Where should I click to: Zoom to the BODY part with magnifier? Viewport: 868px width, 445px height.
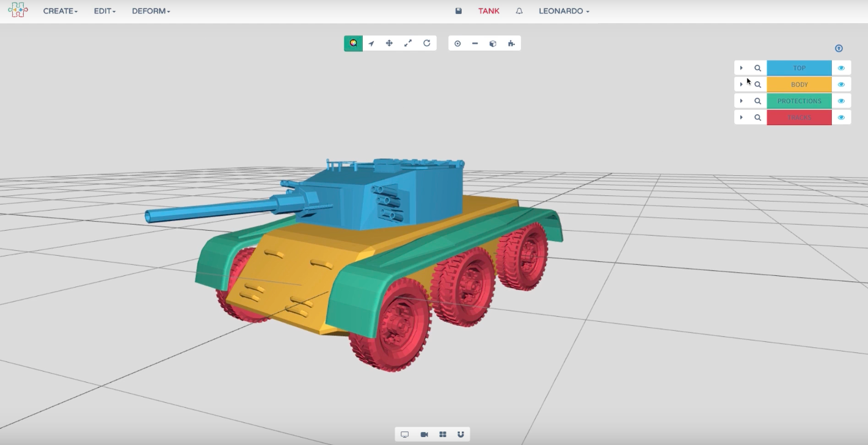757,84
